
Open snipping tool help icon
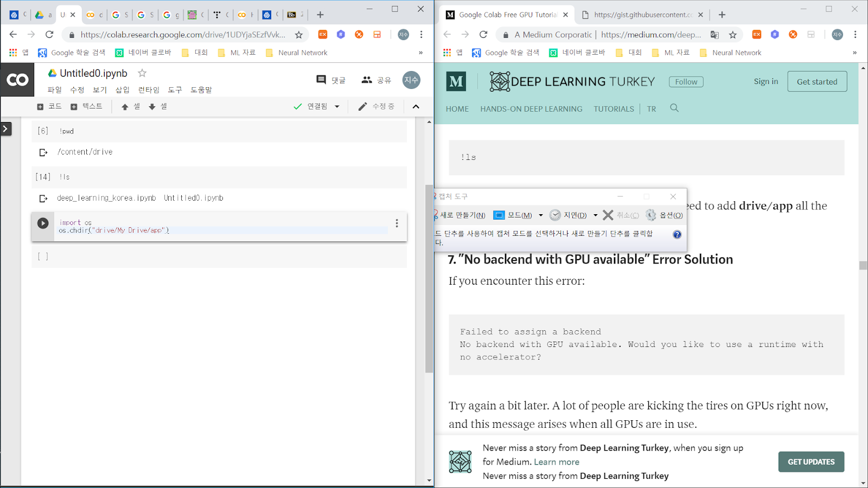click(x=677, y=235)
